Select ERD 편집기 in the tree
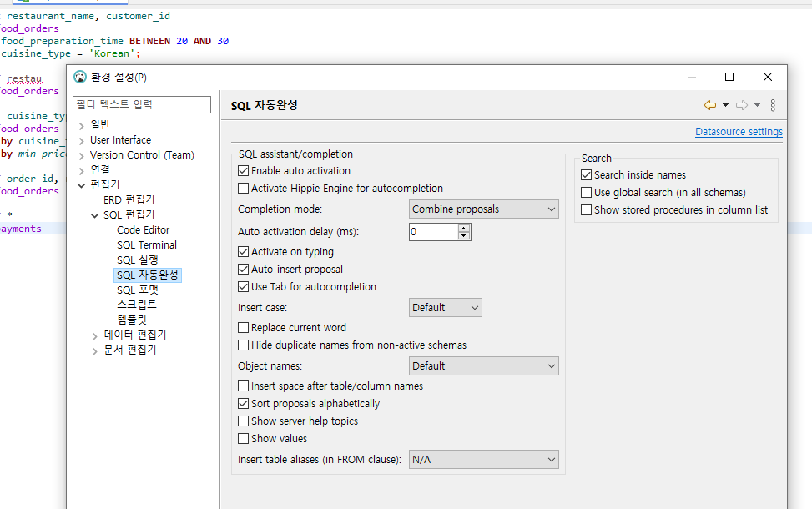Image resolution: width=812 pixels, height=509 pixels. pyautogui.click(x=129, y=200)
